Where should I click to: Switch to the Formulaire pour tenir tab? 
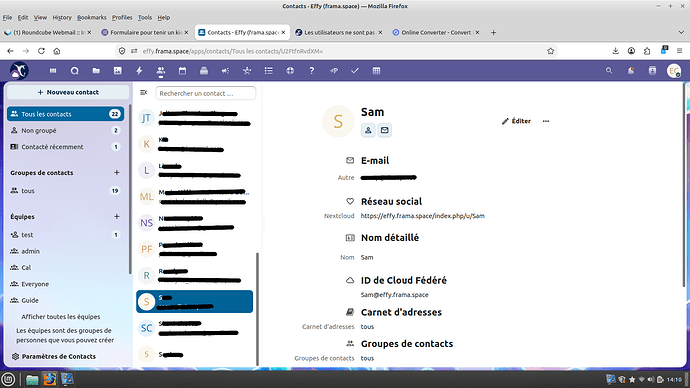point(144,33)
